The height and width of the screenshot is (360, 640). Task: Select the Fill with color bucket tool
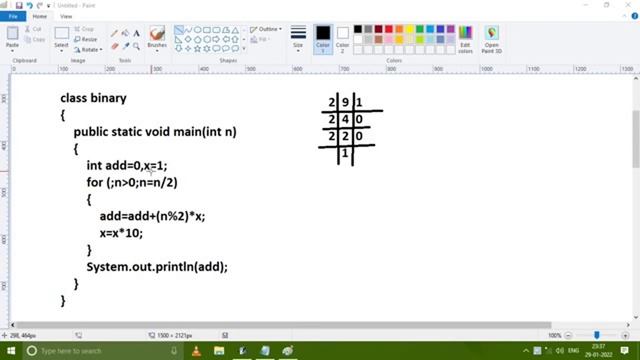125,33
